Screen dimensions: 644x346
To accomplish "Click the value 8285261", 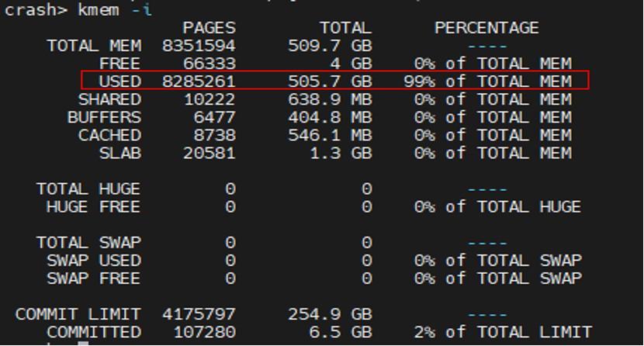I will (199, 81).
